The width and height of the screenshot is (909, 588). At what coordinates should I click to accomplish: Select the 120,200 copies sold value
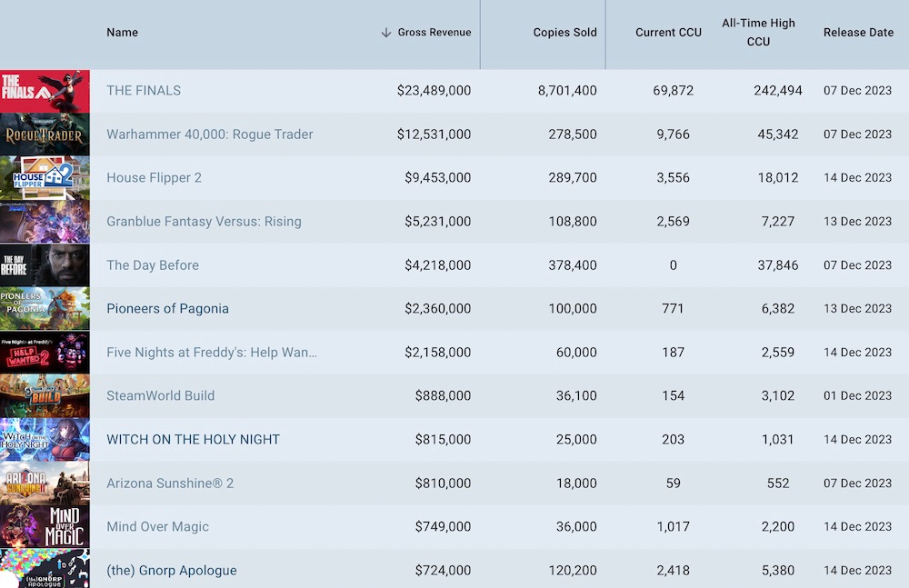[x=573, y=571]
